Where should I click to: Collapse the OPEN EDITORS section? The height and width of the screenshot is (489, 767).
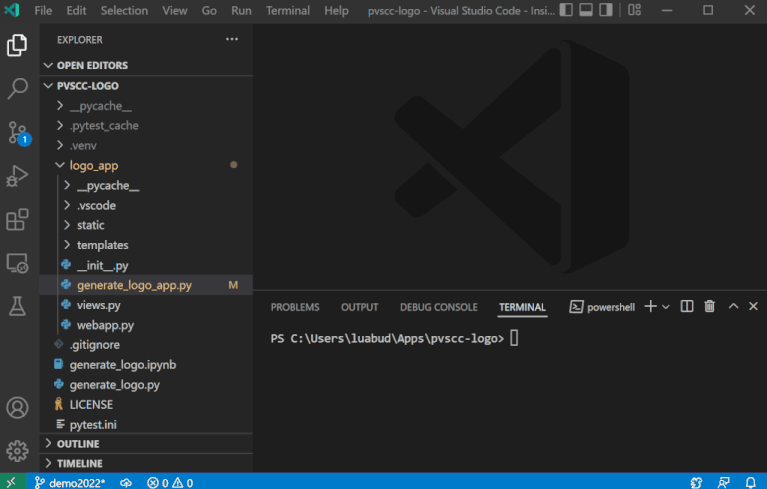tap(146, 65)
